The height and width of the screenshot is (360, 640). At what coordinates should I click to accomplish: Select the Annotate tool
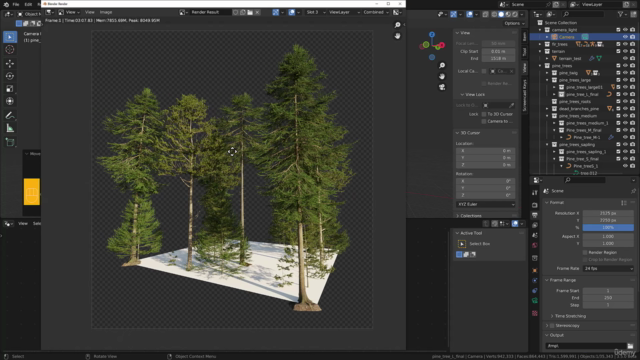pyautogui.click(x=10, y=116)
